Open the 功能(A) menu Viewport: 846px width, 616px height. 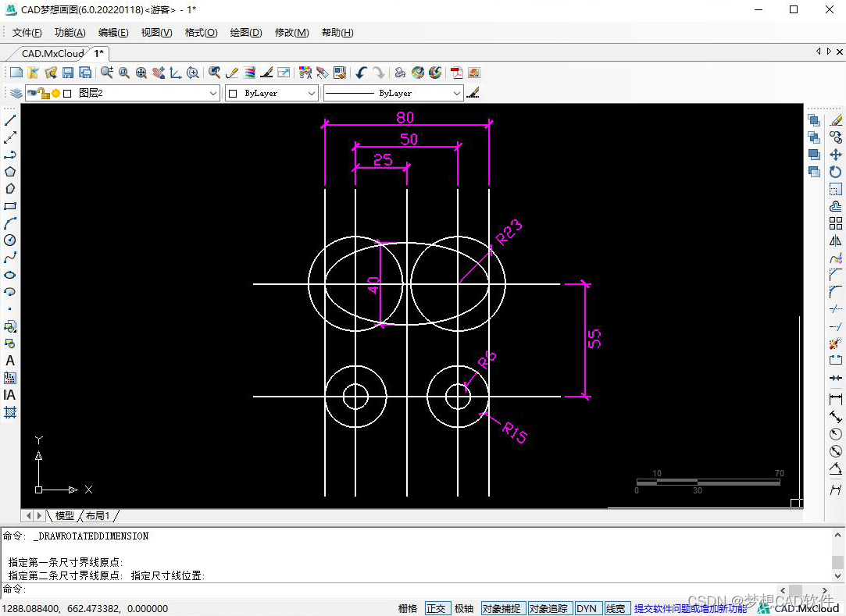click(x=70, y=32)
